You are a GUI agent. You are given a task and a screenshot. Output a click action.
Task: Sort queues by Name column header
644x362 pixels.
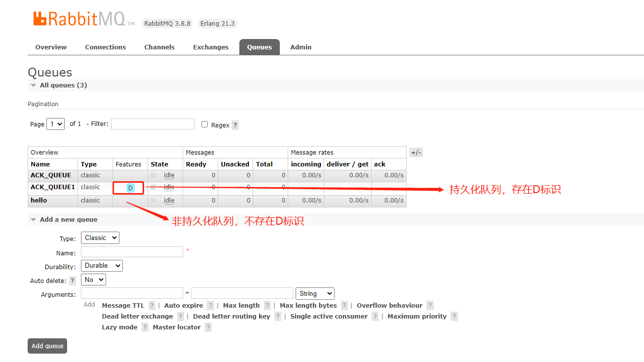[x=40, y=164]
